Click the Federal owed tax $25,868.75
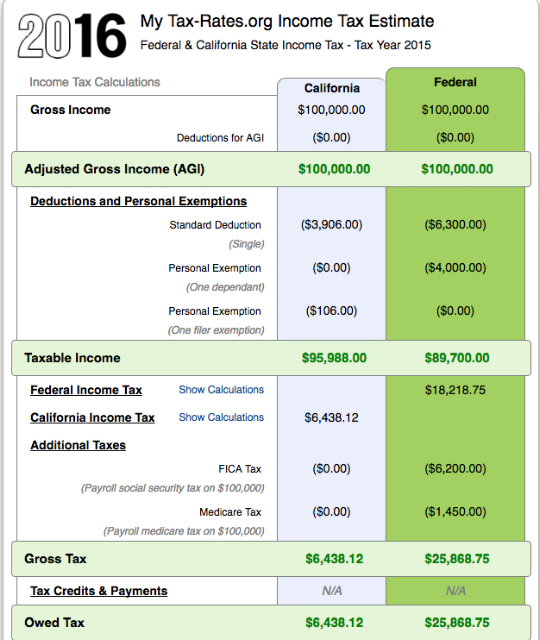Screen dimensions: 540x640 (x=457, y=623)
